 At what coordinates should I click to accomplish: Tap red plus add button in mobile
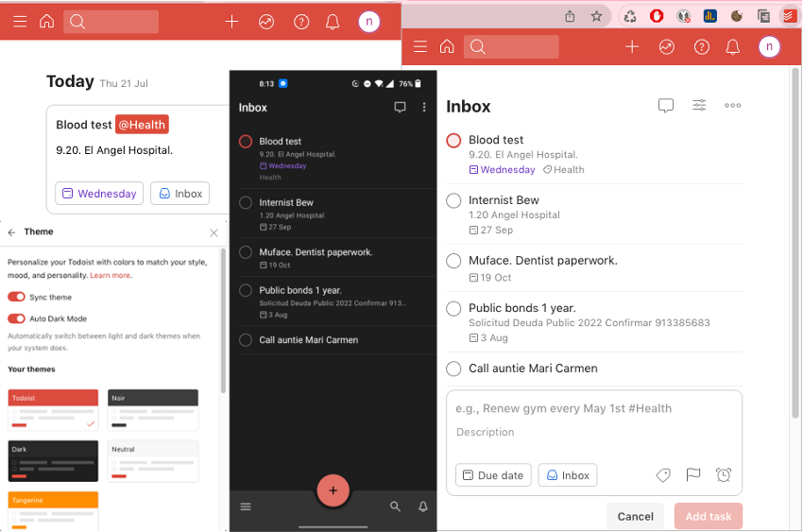pos(333,490)
